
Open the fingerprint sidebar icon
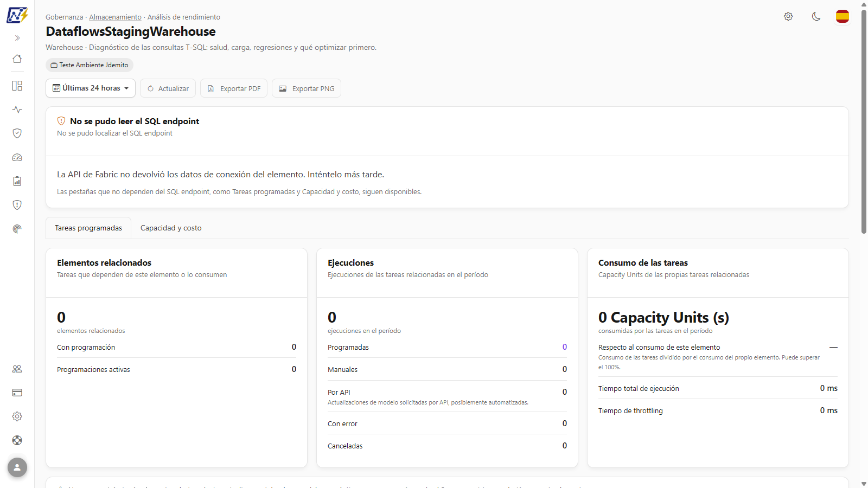coord(17,229)
